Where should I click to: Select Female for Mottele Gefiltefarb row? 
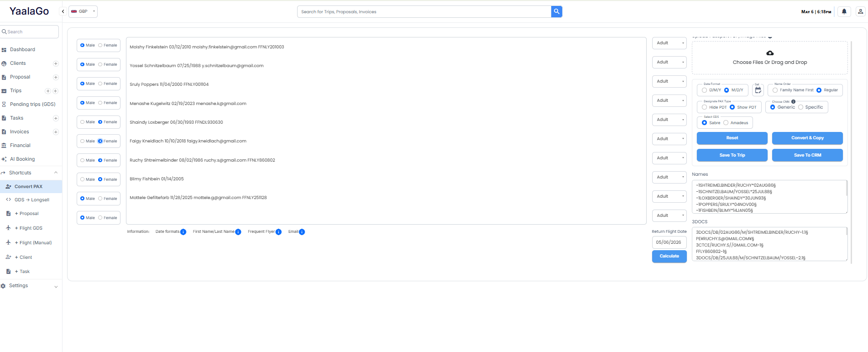100,199
